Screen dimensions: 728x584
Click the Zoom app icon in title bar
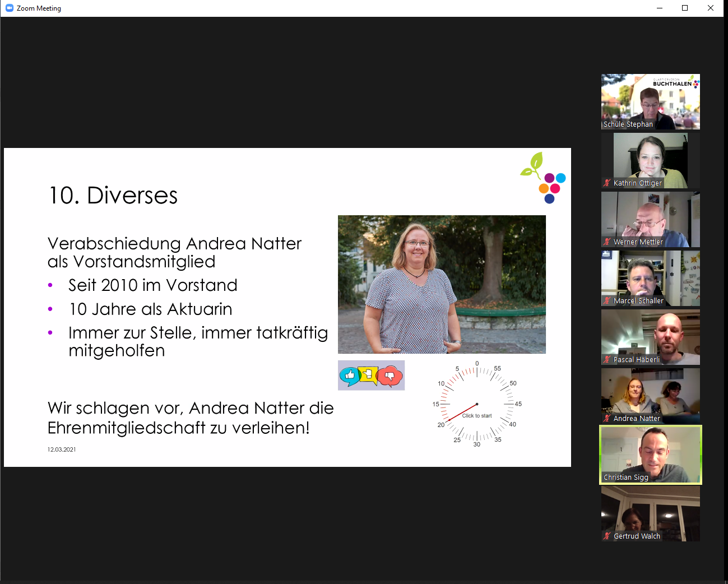click(x=9, y=8)
